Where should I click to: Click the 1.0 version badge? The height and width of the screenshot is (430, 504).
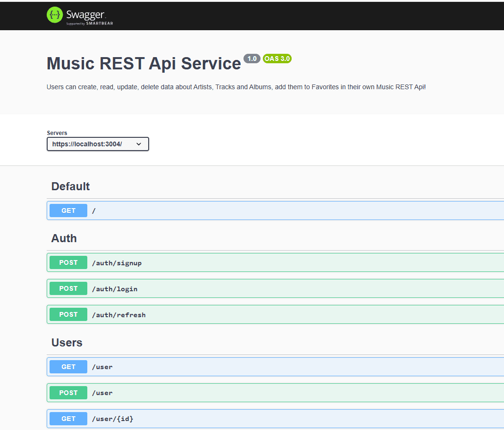click(x=252, y=59)
